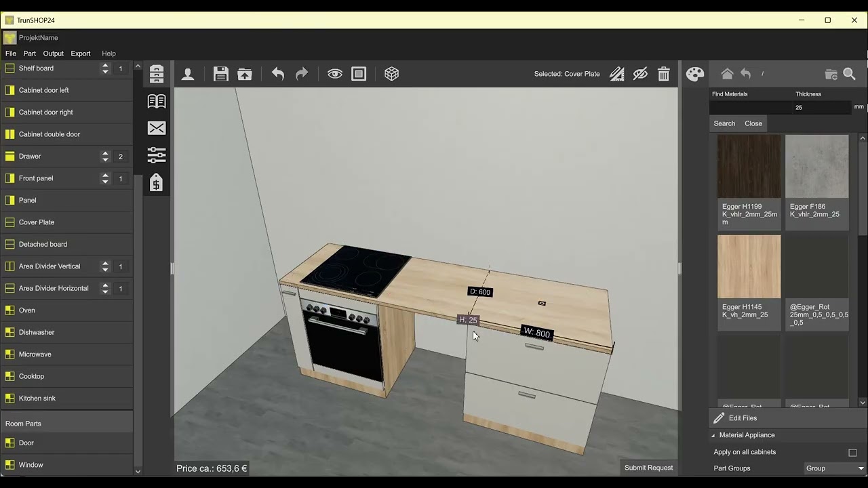Click the parts list down scroll arrow

(138, 471)
